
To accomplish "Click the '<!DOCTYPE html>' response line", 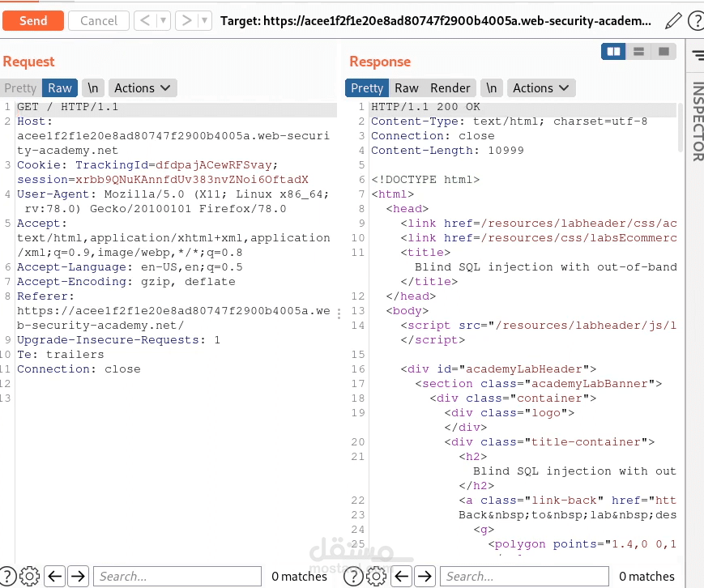I will (x=425, y=180).
